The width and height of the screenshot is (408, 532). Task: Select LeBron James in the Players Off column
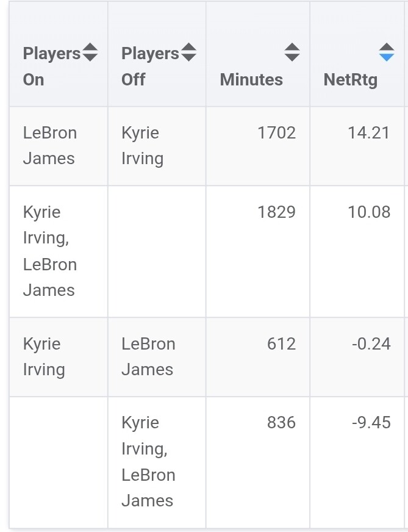coord(148,356)
